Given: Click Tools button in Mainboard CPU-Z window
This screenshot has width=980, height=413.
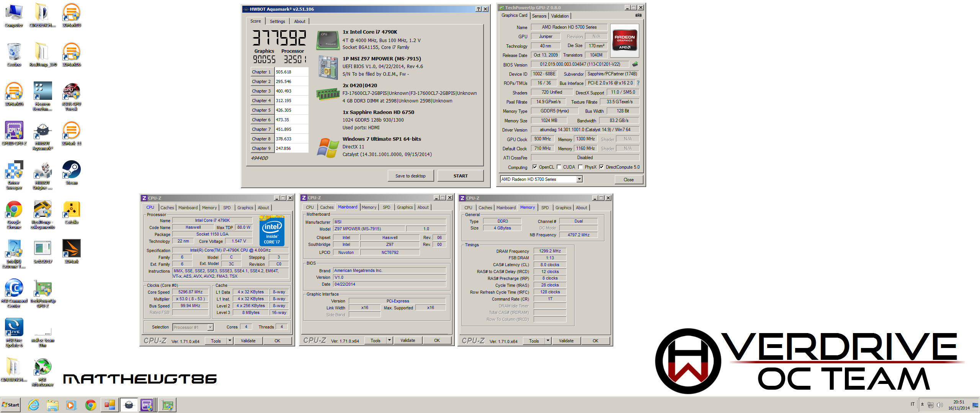Looking at the screenshot, I should [376, 340].
